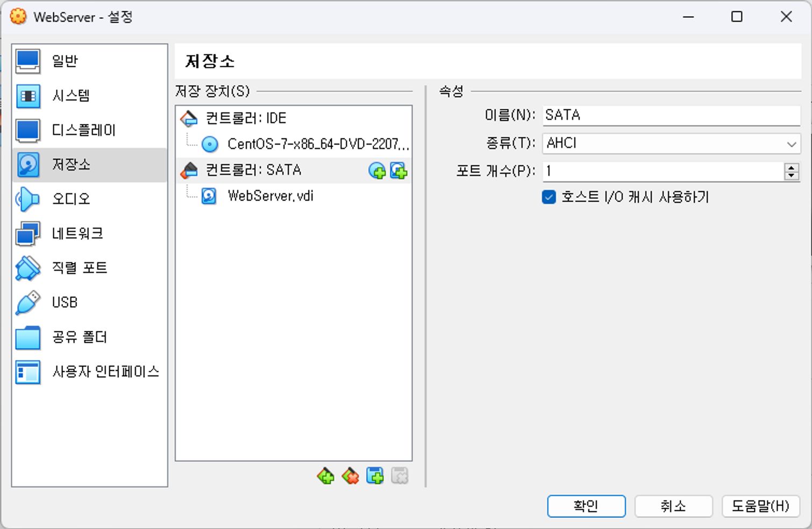Image resolution: width=812 pixels, height=529 pixels.
Task: Click the 디스플레이 screen icon in sidebar
Action: pyautogui.click(x=28, y=130)
